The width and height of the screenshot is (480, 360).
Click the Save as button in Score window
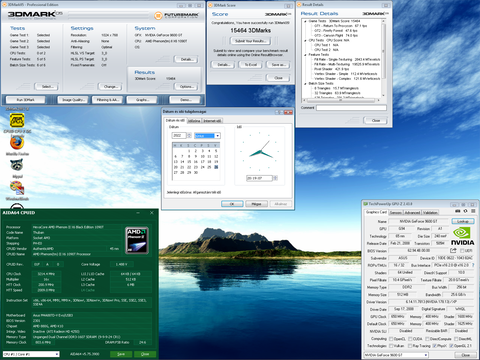pos(278,65)
